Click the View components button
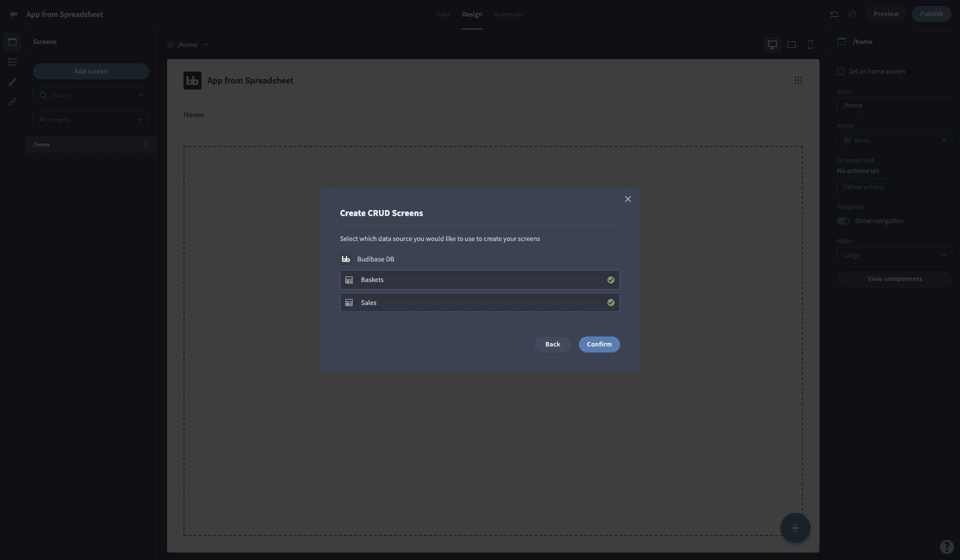Viewport: 960px width, 560px height. coord(894,279)
